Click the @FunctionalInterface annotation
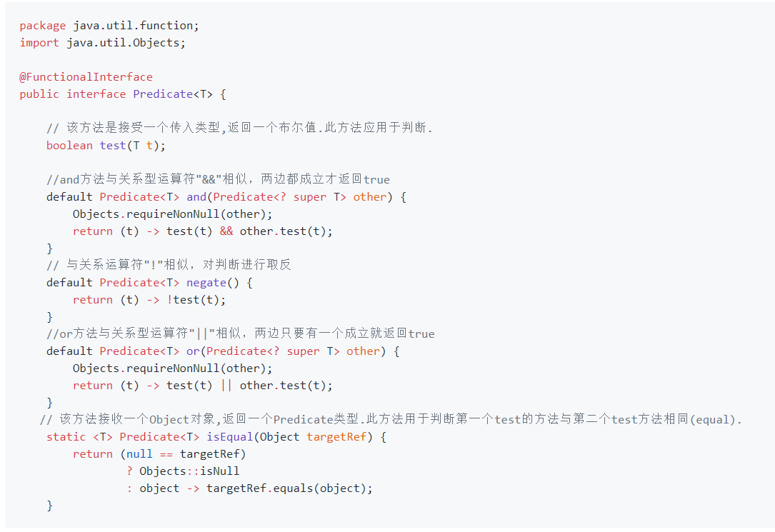This screenshot has height=532, width=775. [x=86, y=77]
